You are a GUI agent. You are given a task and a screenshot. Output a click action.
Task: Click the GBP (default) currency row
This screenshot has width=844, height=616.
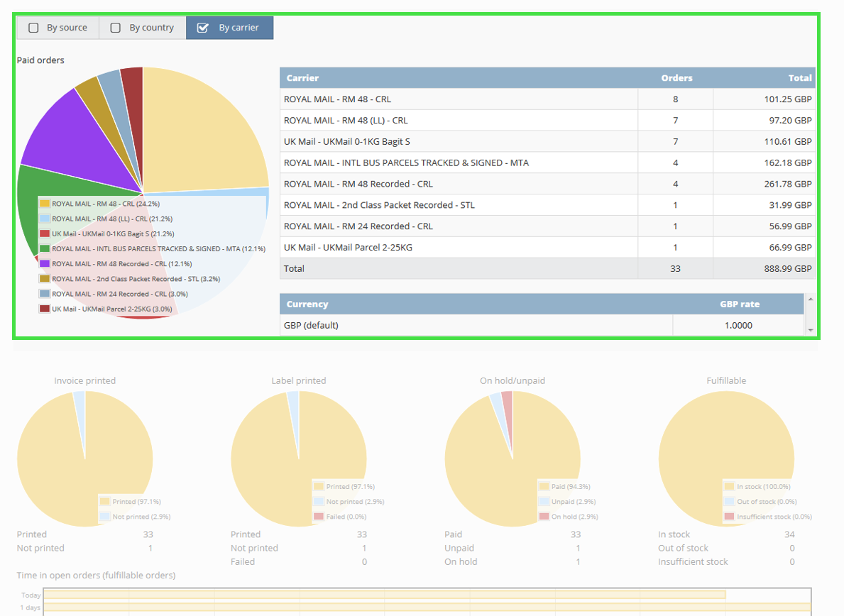click(542, 325)
